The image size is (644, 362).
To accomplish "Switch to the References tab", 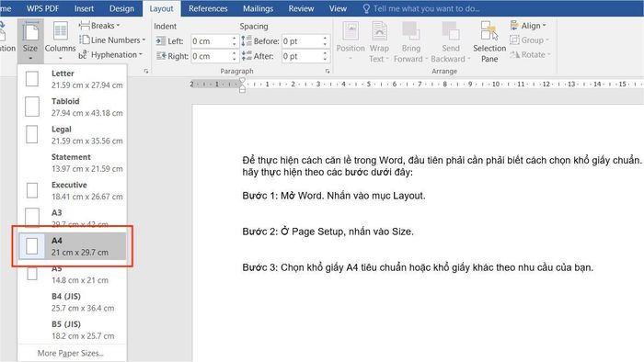I will [x=208, y=8].
